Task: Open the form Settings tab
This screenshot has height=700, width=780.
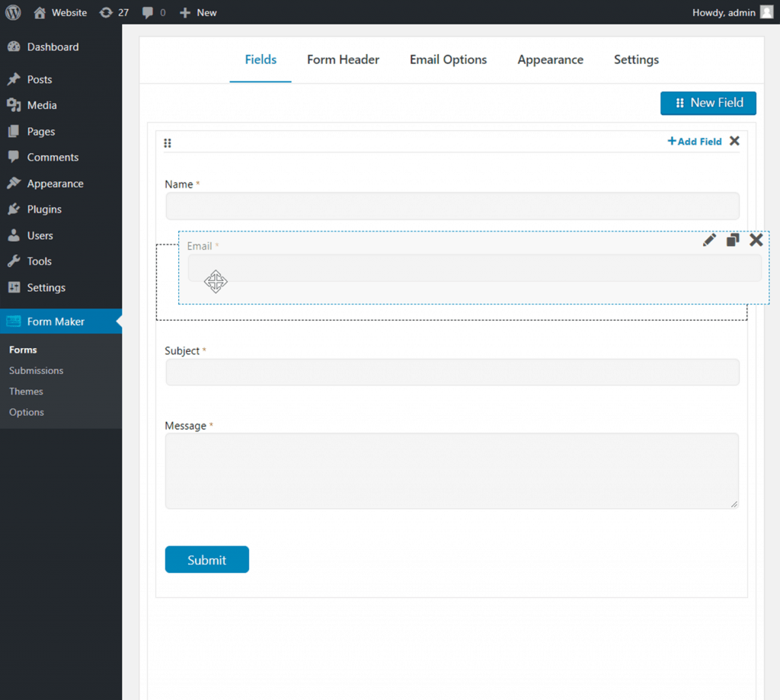Action: (636, 59)
